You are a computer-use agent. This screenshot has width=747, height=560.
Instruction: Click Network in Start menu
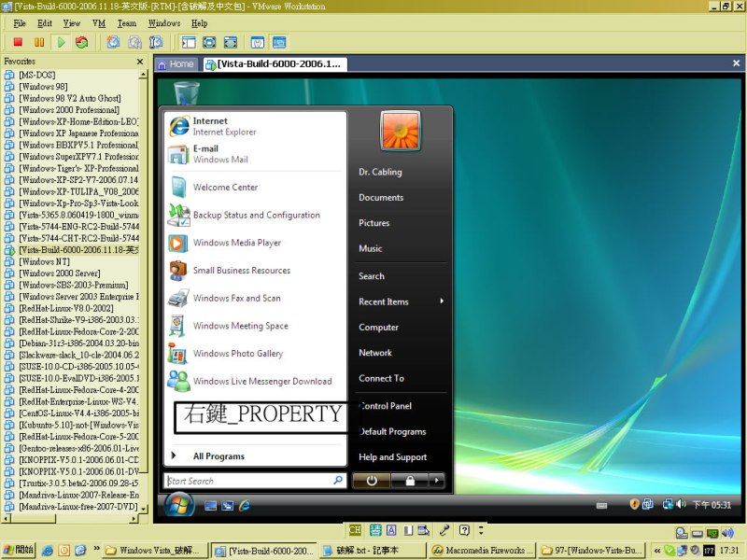coord(375,353)
